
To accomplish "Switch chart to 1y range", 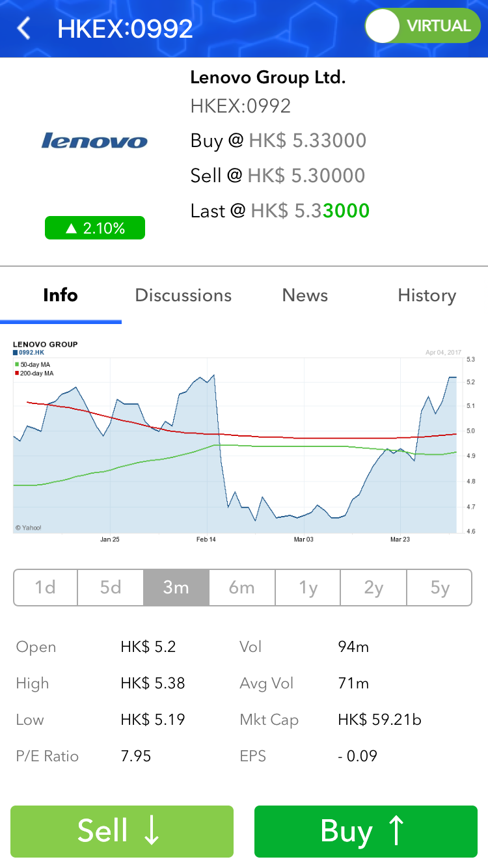I will [308, 588].
